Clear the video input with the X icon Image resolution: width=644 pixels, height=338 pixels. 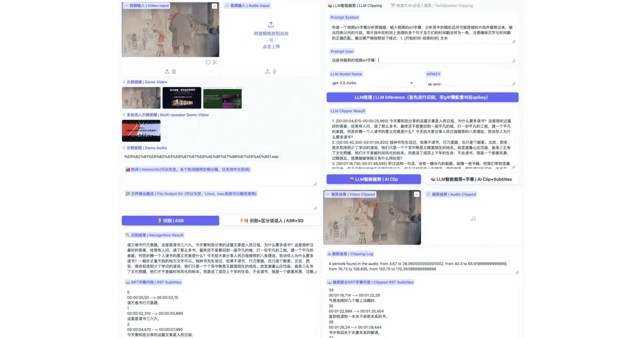pos(214,6)
